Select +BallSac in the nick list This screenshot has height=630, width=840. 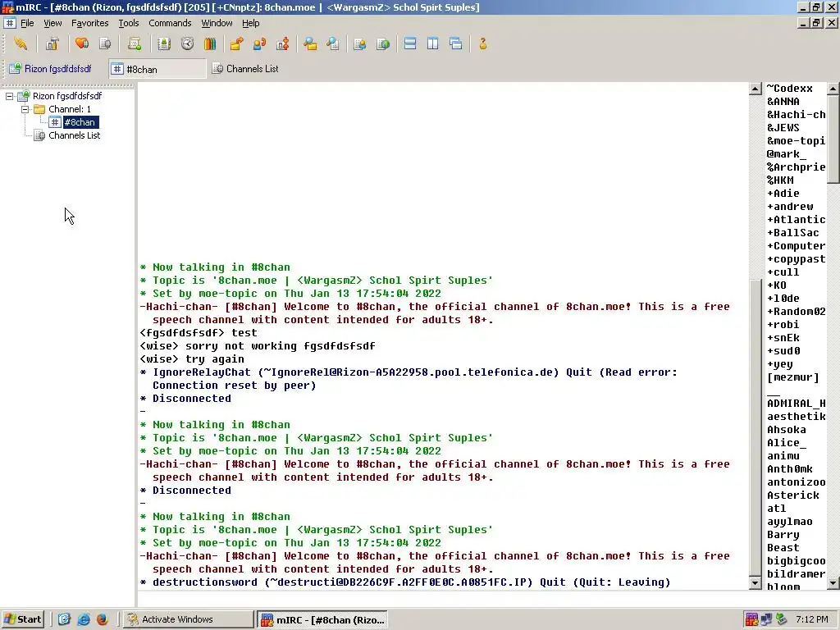coord(793,232)
